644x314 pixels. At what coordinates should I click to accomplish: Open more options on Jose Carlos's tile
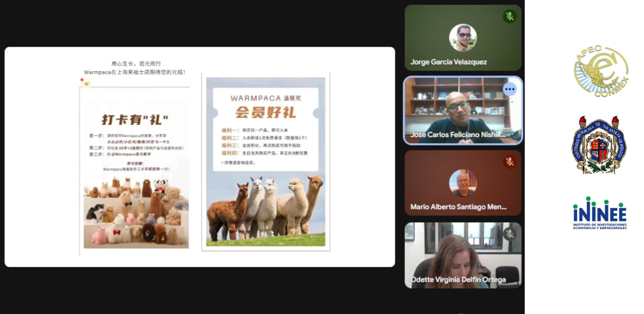pos(510,90)
